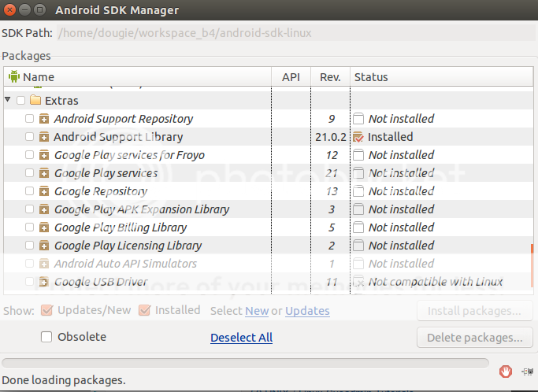Check Google Play Licensing Library checkbox
538x392 pixels.
[x=29, y=246]
